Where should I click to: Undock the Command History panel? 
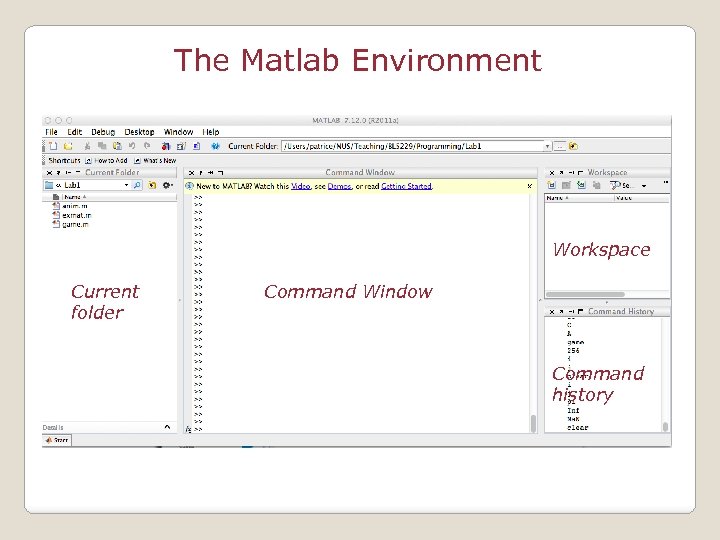pyautogui.click(x=561, y=311)
